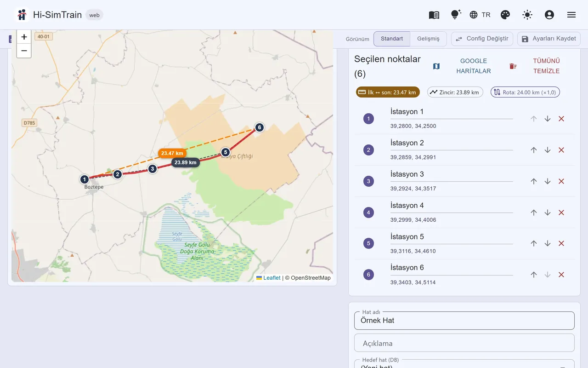
Task: Click Config Değiştir button
Action: click(482, 39)
